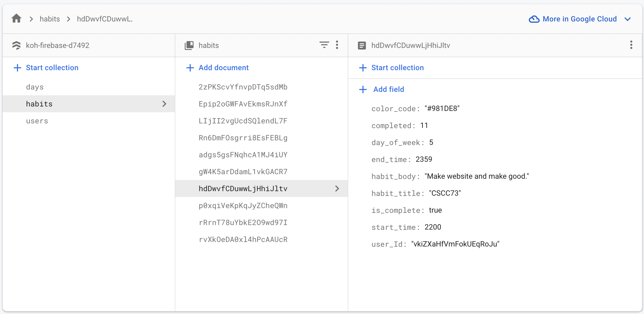Viewport: 644px width, 314px height.
Task: Open document three-dot options menu
Action: [631, 45]
